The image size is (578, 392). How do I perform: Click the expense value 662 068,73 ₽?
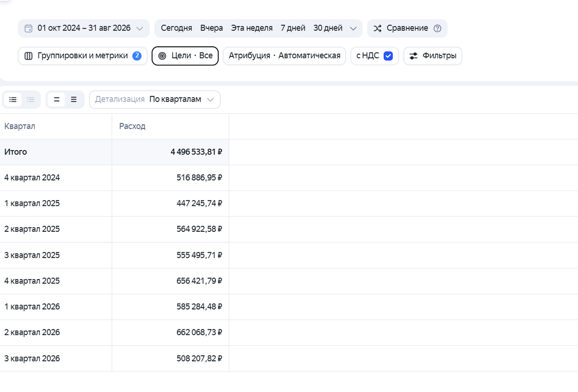199,333
